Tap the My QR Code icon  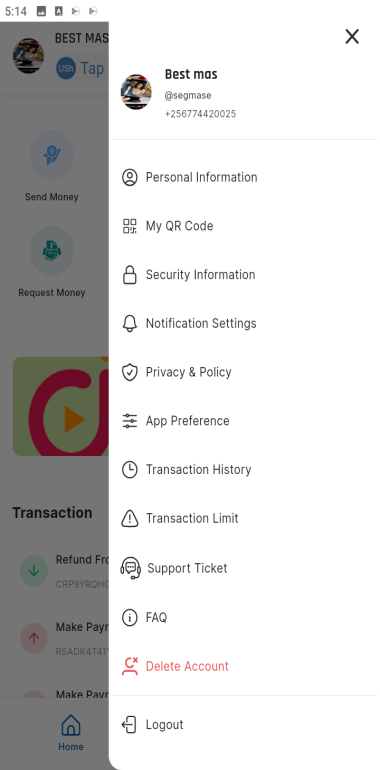(x=130, y=226)
